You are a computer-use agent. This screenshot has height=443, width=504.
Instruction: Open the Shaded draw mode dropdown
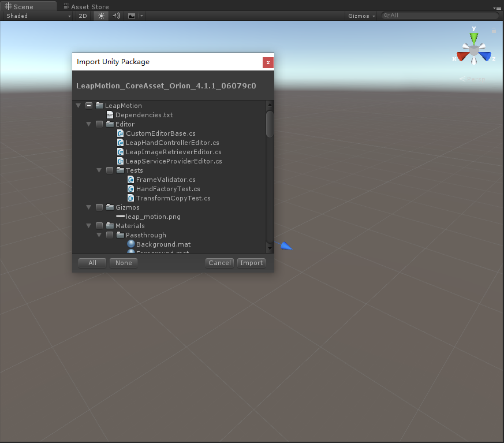click(38, 16)
